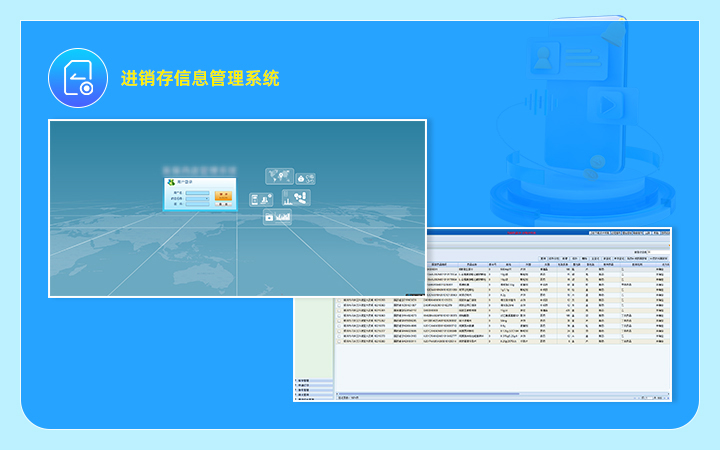The height and width of the screenshot is (450, 720).
Task: Select the radio button on the last table row
Action: [x=339, y=341]
